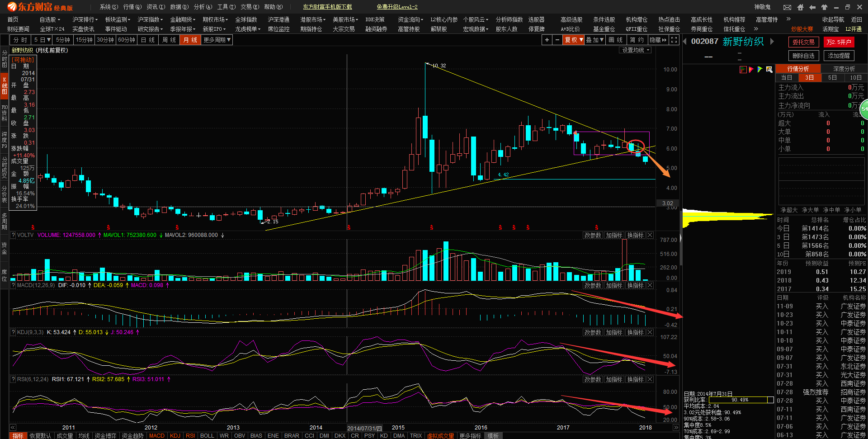Open help question mark for VOLTV indicator
The image size is (868, 439).
click(13, 235)
